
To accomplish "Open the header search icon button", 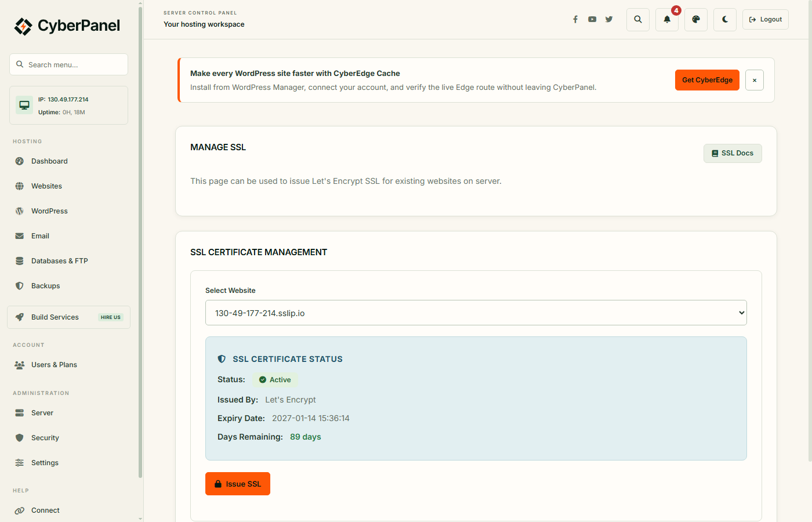I will [638, 20].
